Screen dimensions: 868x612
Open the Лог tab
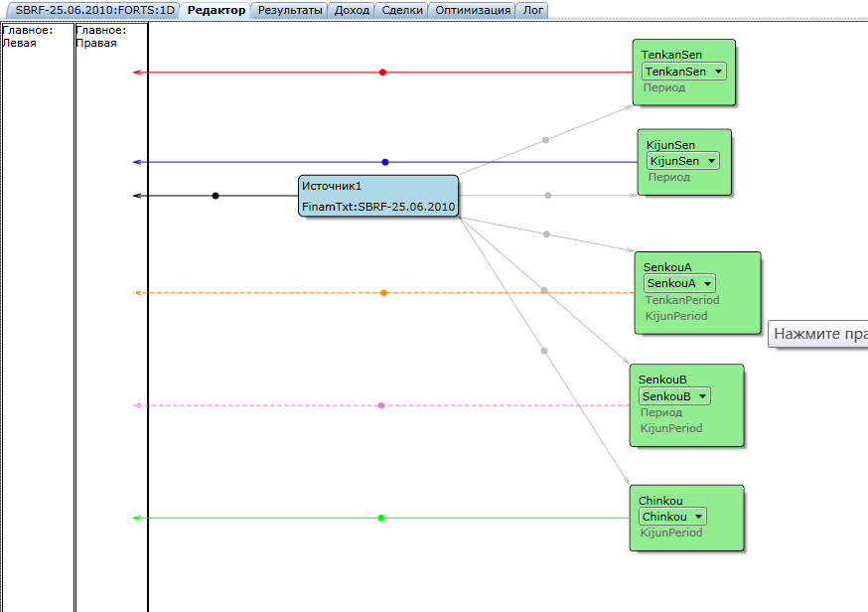(x=532, y=10)
